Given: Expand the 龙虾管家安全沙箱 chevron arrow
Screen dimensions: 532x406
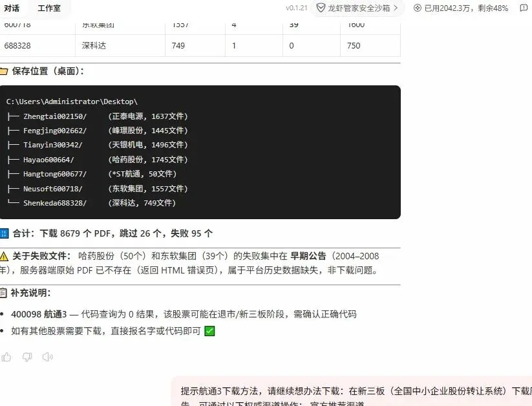Looking at the screenshot, I should pos(396,8).
